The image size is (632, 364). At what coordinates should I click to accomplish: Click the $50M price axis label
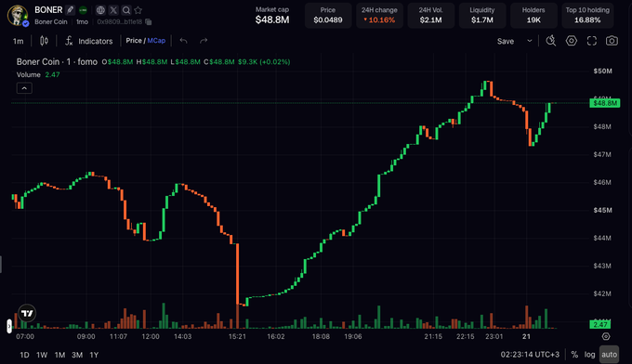tap(602, 71)
